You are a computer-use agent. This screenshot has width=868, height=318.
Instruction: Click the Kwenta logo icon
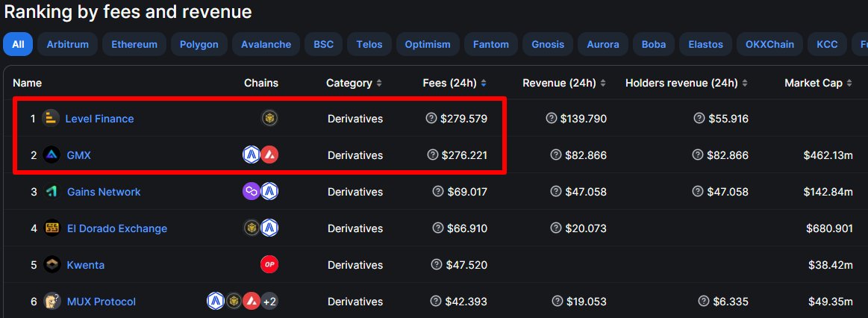52,264
